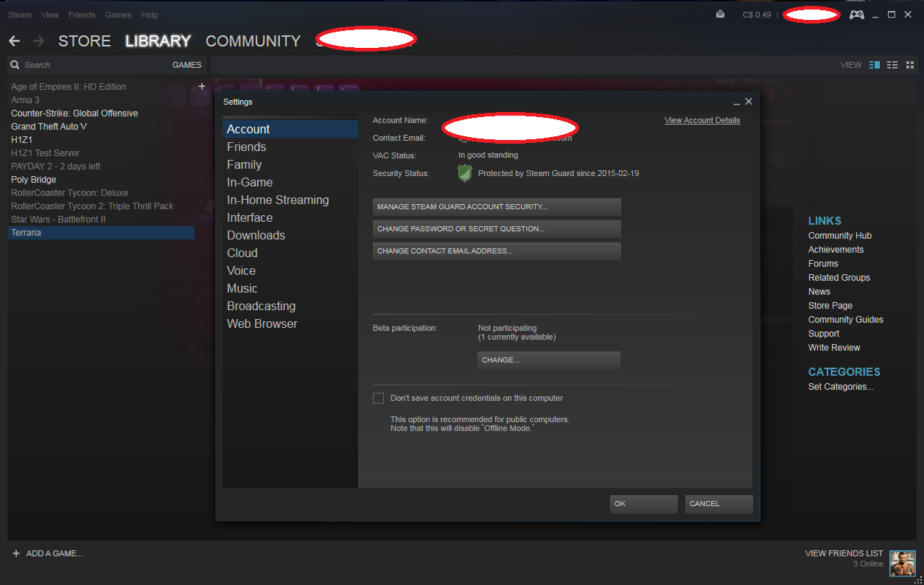Image resolution: width=924 pixels, height=585 pixels.
Task: Go back with the left arrow
Action: coord(14,41)
